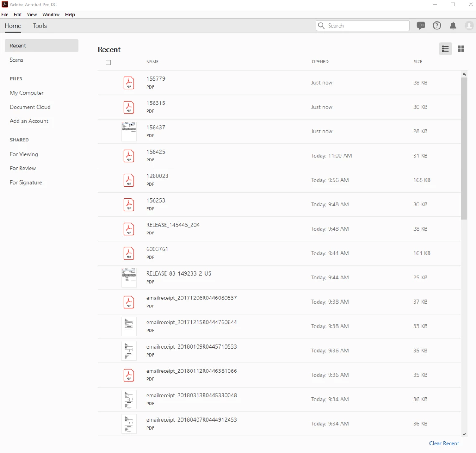Click scrollbar up arrow in file list

(464, 74)
